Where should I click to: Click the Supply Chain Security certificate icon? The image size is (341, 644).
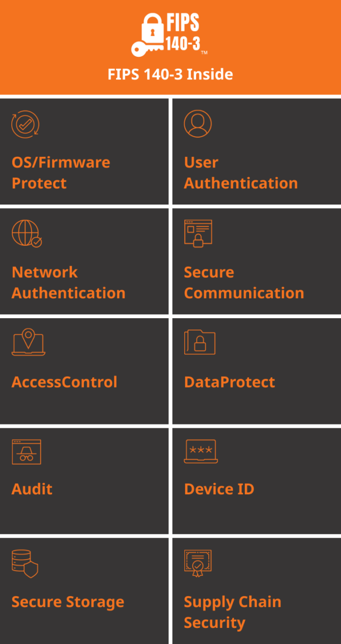click(x=198, y=563)
